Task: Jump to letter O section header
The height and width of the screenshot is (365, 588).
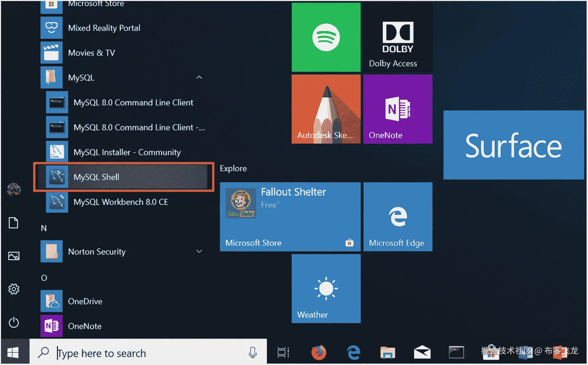Action: [44, 278]
